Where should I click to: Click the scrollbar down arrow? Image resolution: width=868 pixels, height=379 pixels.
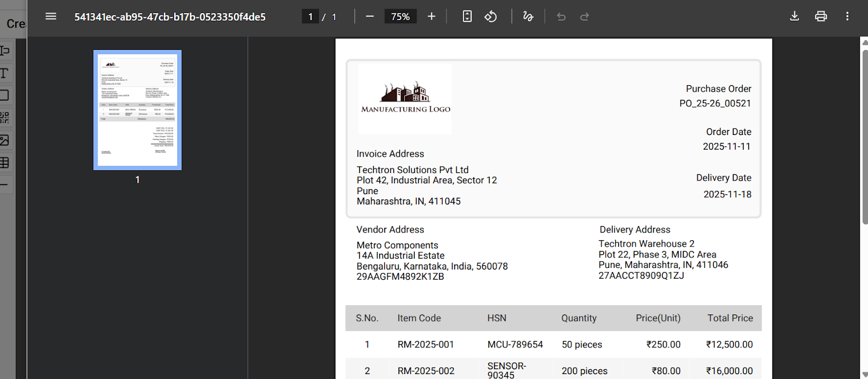864,374
